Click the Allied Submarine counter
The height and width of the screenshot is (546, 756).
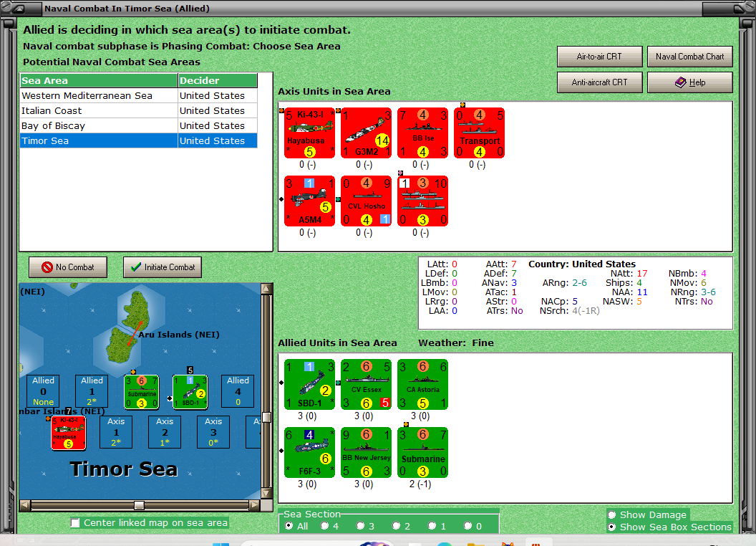422,451
